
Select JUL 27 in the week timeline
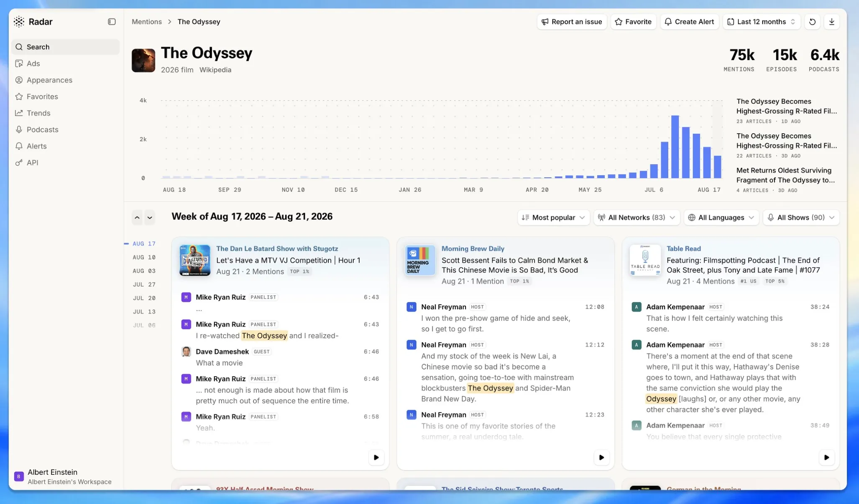(x=144, y=285)
